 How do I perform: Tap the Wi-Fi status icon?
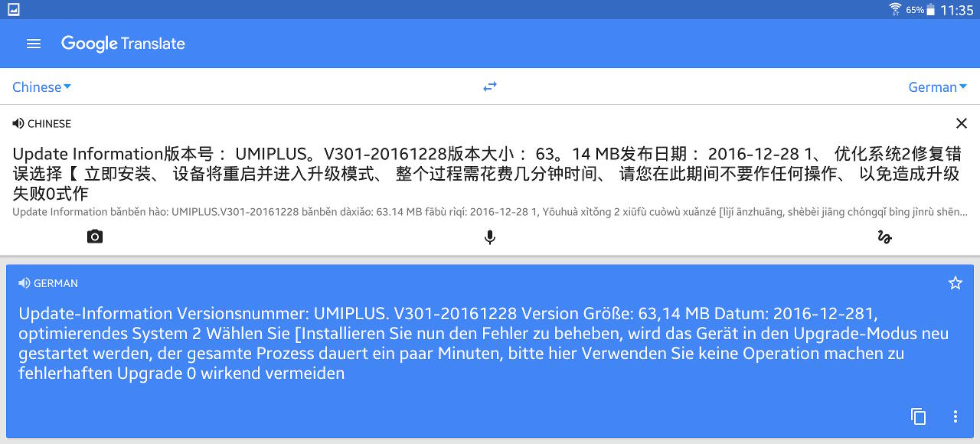(895, 9)
